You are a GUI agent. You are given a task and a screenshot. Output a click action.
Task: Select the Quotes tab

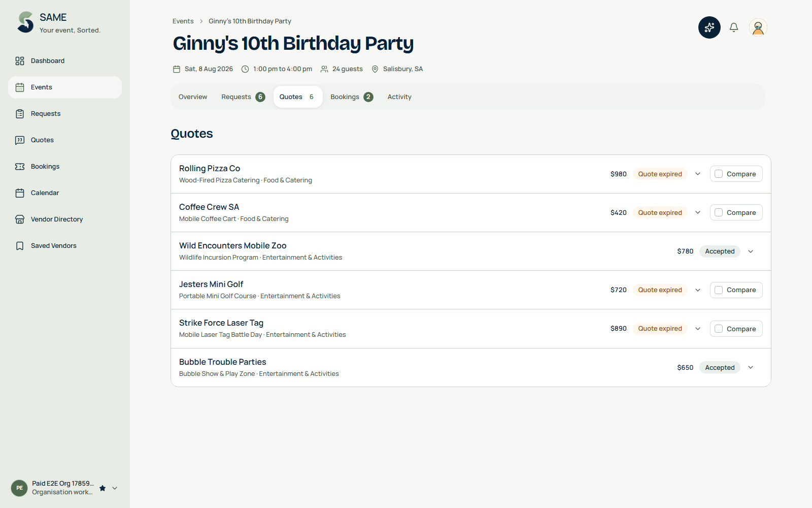coord(298,97)
